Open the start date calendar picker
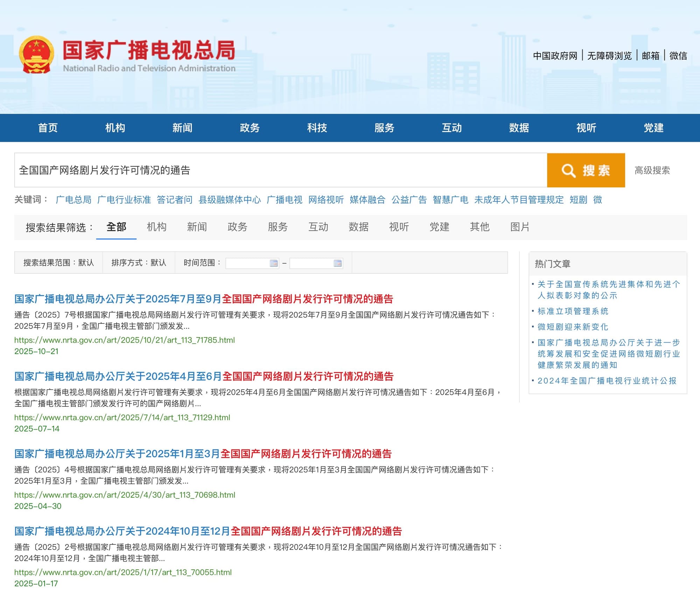700x593 pixels. tap(274, 263)
